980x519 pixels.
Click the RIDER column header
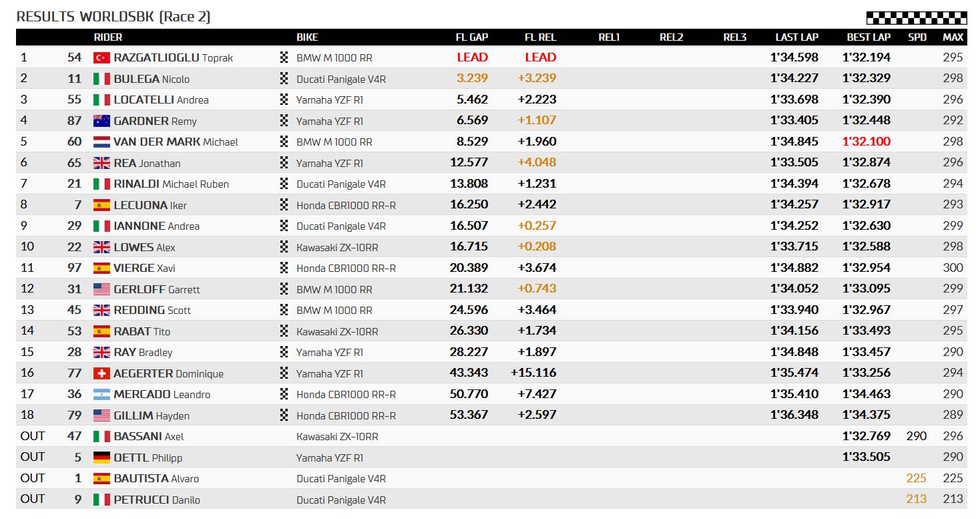108,37
